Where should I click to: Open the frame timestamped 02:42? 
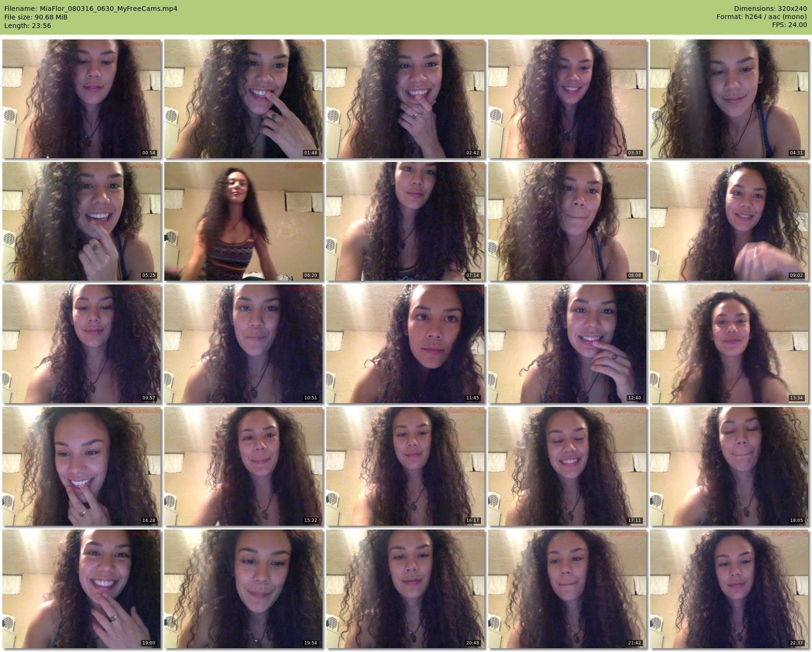pyautogui.click(x=406, y=99)
